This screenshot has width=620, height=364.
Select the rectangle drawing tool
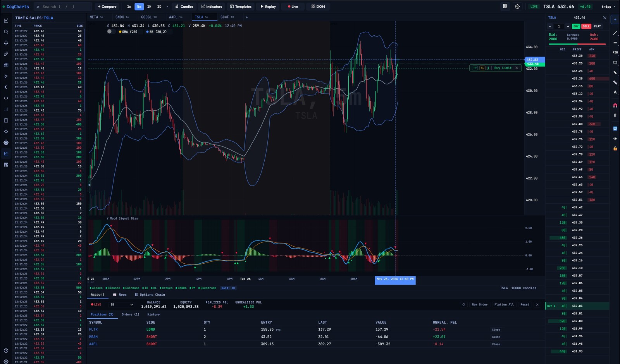point(615,62)
